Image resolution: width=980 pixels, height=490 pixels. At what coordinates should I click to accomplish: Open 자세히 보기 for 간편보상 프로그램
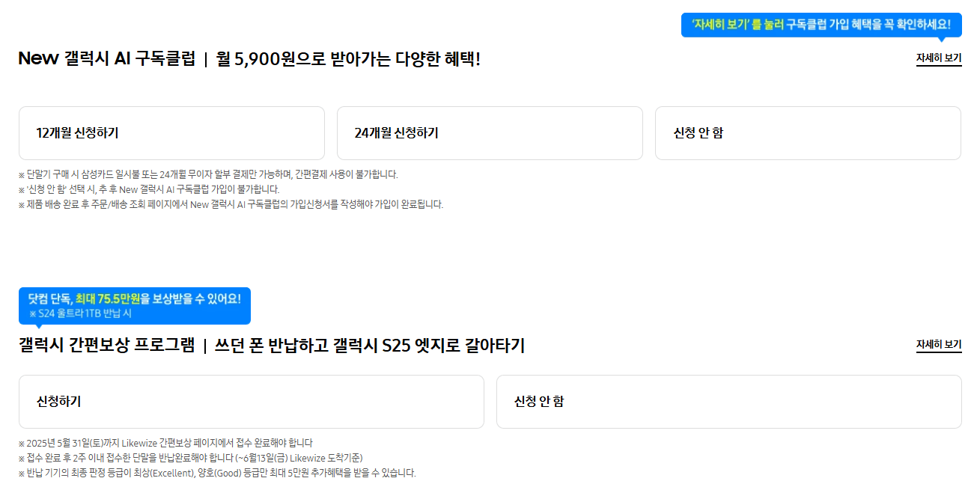tap(939, 345)
